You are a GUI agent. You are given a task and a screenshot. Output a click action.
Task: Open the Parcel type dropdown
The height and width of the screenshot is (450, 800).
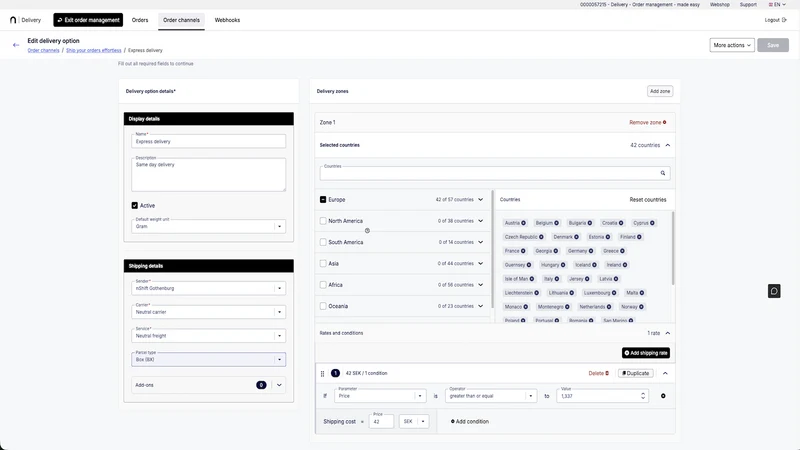click(209, 359)
